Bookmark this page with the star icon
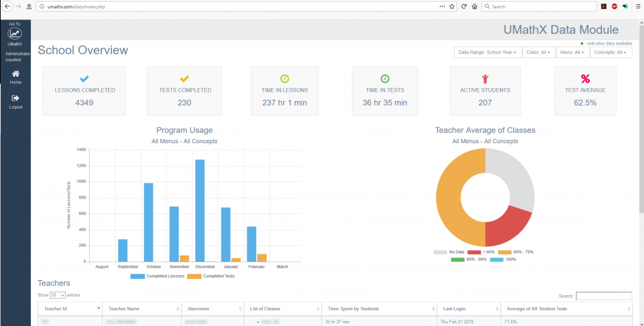644x326 pixels. click(452, 6)
